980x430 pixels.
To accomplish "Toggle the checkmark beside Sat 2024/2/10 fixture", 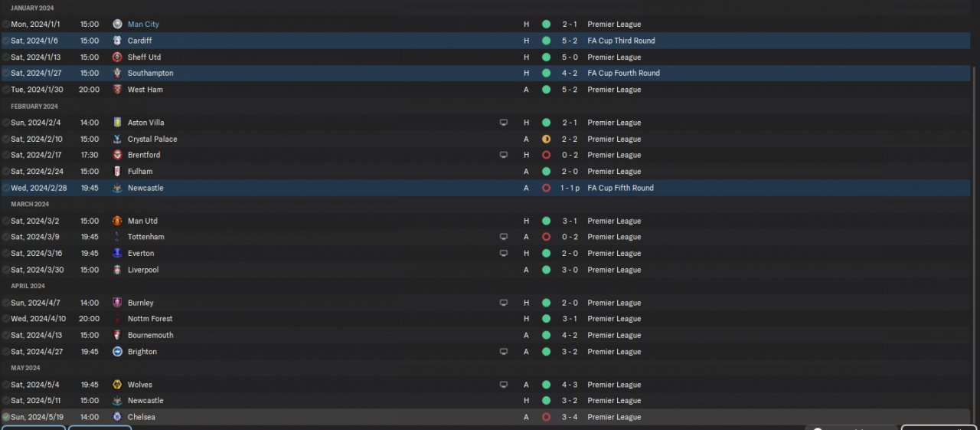I will 6,140.
